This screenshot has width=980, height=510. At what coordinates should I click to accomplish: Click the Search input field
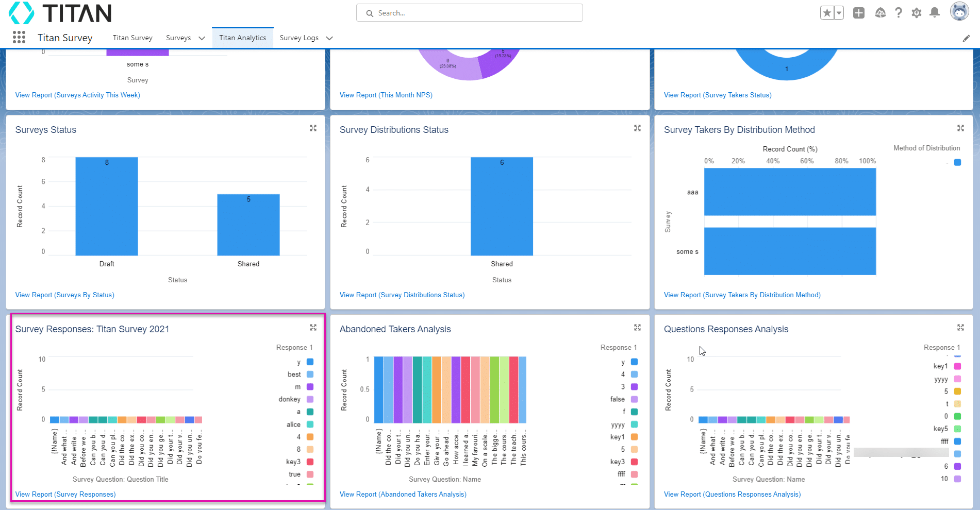click(469, 13)
